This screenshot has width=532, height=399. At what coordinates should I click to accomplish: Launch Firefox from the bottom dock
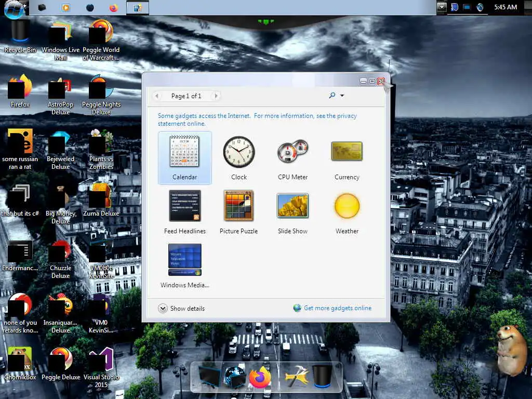pos(260,377)
